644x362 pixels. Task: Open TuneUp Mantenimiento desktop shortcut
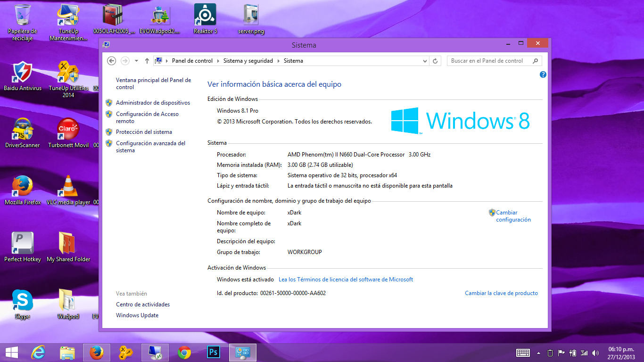68,22
